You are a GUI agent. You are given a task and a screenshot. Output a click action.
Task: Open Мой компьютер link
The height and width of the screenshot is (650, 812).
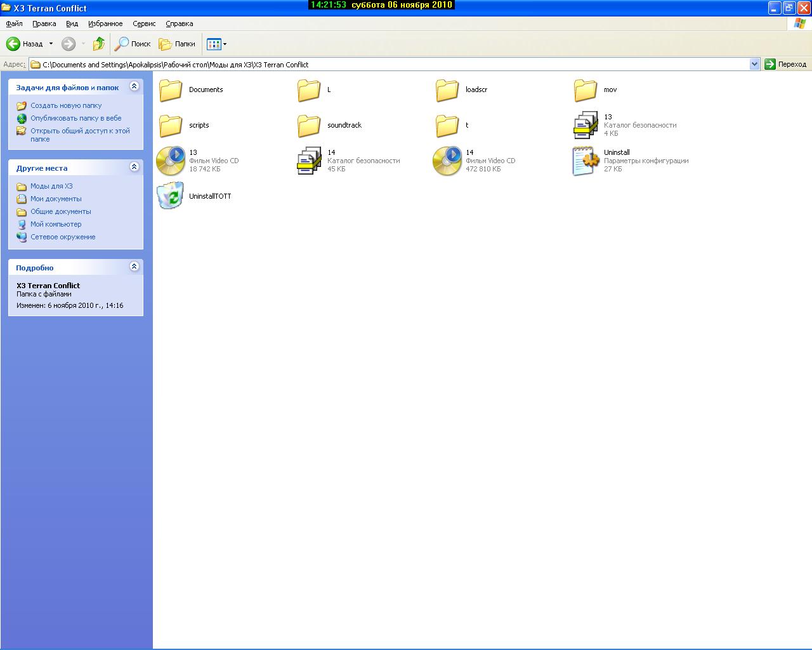(56, 224)
